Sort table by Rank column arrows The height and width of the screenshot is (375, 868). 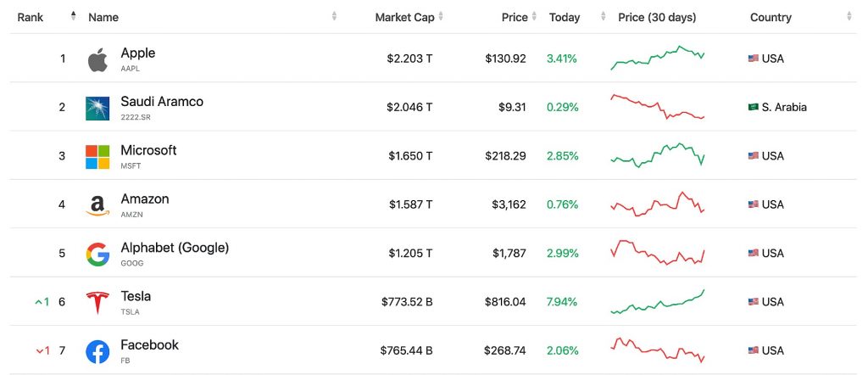click(x=74, y=16)
